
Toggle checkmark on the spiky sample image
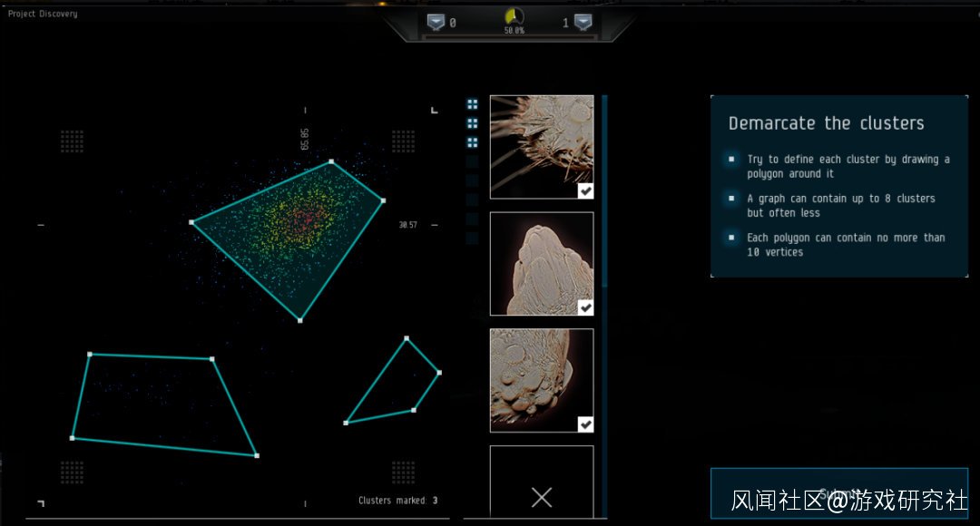586,190
